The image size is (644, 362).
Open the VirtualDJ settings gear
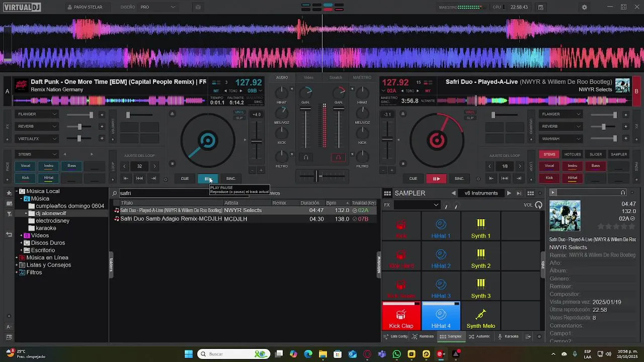584,7
